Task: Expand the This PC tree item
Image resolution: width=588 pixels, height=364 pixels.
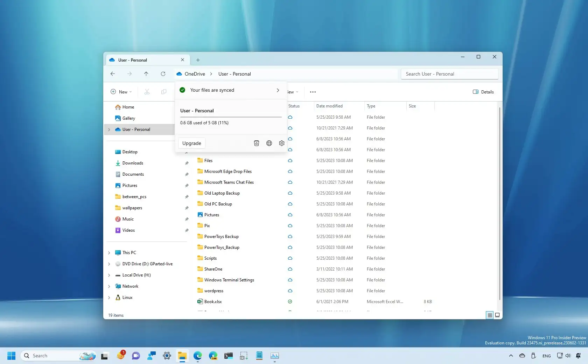Action: tap(109, 252)
